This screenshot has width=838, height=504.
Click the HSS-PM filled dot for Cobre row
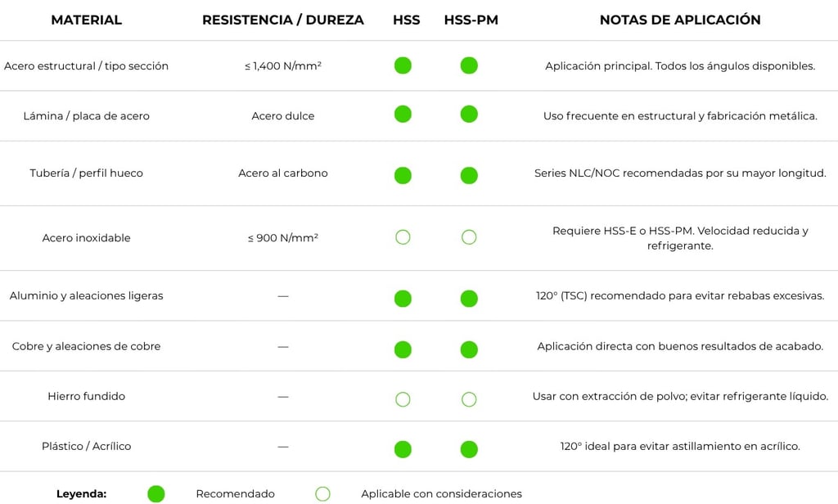(469, 349)
